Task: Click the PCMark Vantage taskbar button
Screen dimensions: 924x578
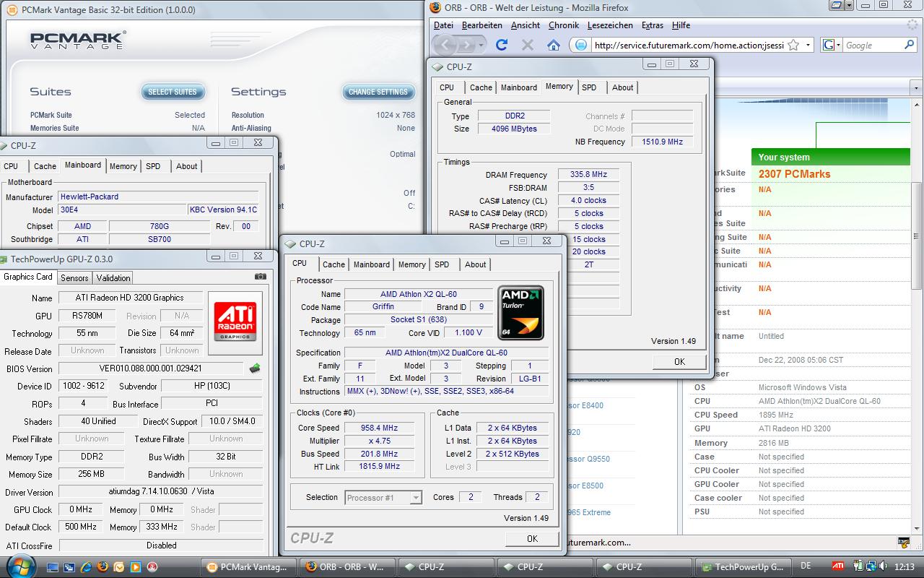Action: coord(249,567)
